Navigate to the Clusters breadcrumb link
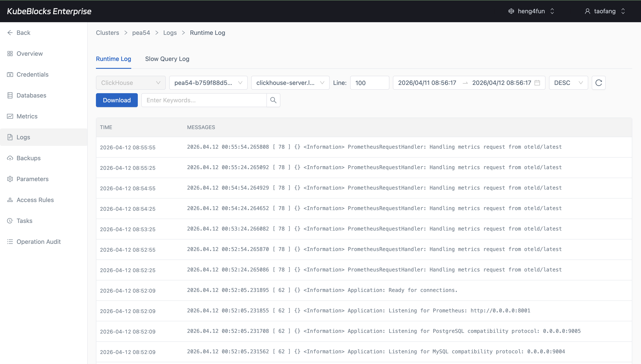 pos(107,32)
